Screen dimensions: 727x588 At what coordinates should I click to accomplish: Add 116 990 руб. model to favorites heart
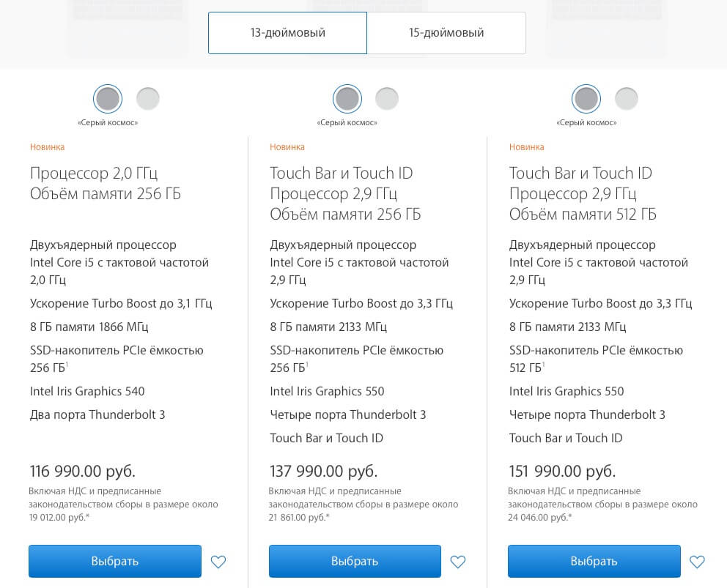point(218,562)
